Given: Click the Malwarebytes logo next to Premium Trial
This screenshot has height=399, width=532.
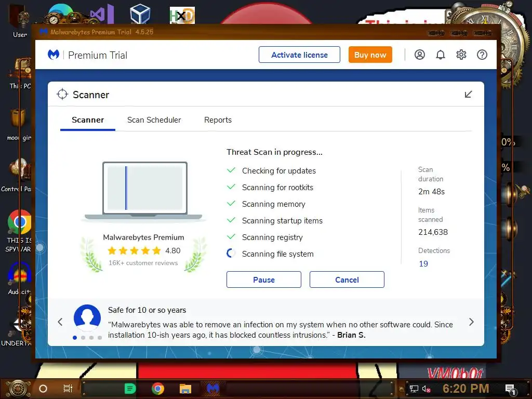Looking at the screenshot, I should click(x=54, y=55).
